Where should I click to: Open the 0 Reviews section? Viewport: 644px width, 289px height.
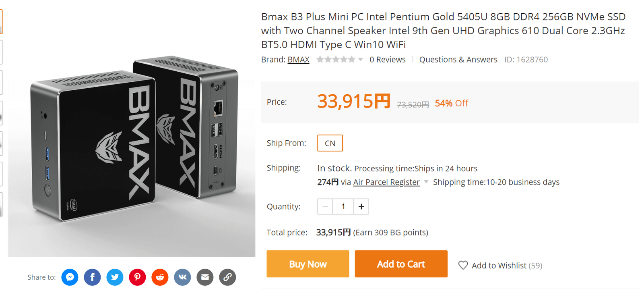point(387,60)
